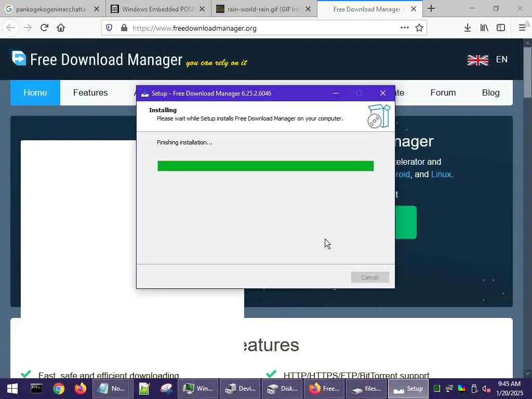Image resolution: width=532 pixels, height=399 pixels.
Task: Go to the browser Home page
Action: (61, 28)
